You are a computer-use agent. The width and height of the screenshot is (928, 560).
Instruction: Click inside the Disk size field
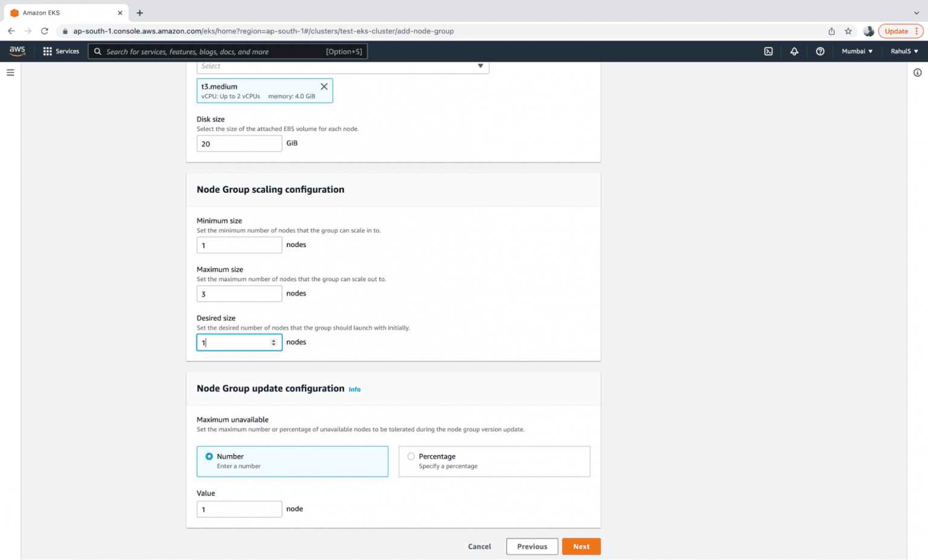coord(239,143)
